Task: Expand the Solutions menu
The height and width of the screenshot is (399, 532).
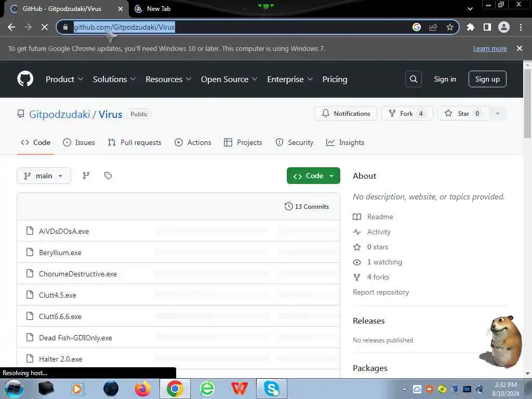Action: (x=114, y=79)
